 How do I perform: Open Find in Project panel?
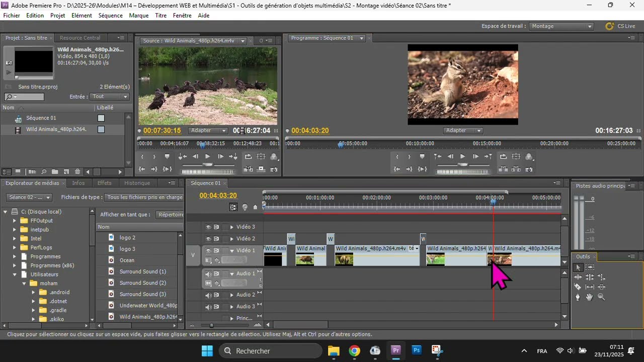(44, 172)
